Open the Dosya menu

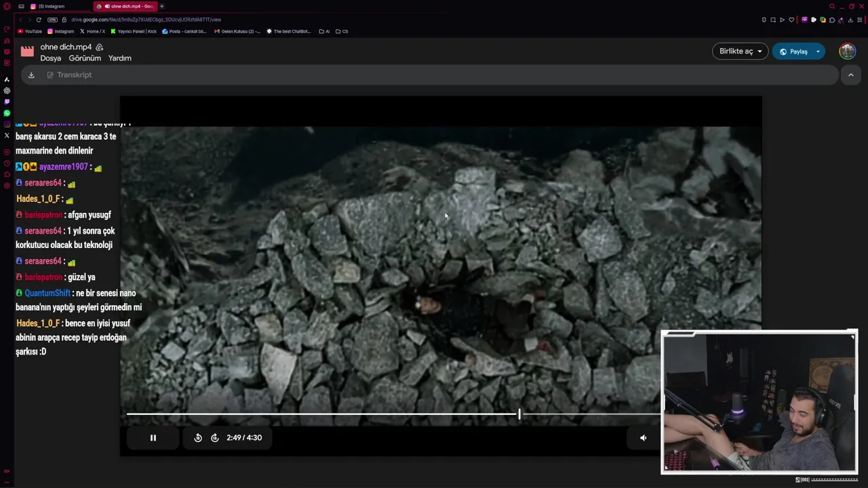point(51,58)
